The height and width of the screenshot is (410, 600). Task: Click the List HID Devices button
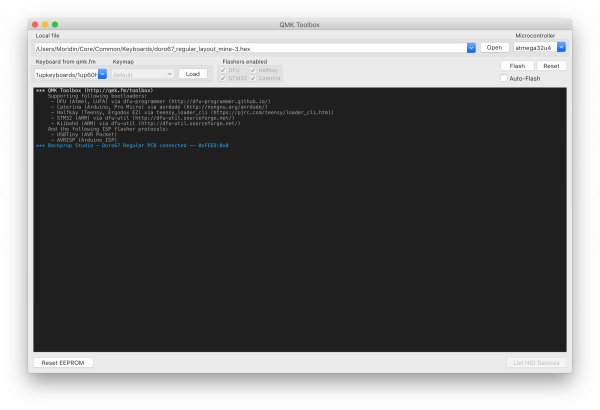[536, 363]
